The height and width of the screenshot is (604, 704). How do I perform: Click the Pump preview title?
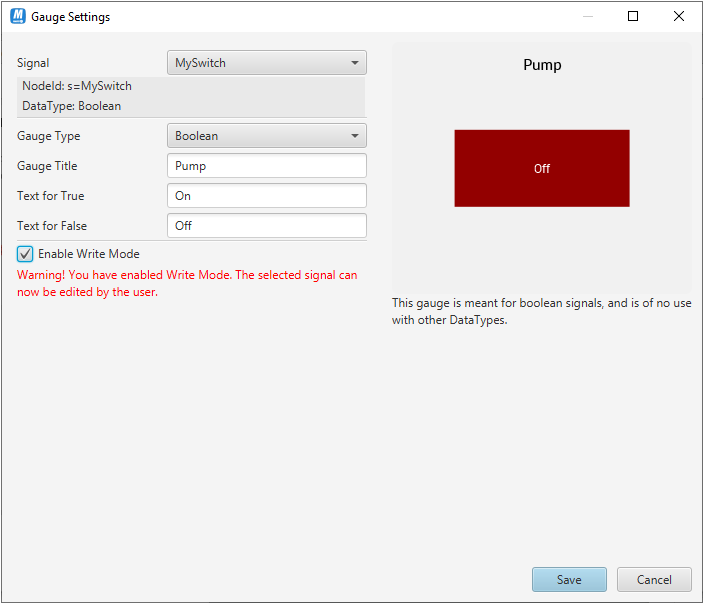point(542,65)
